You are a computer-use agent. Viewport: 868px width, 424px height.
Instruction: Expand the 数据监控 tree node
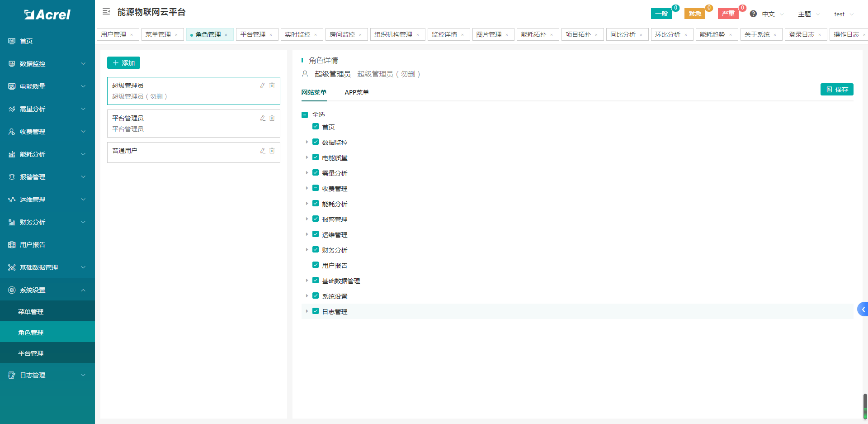(x=307, y=142)
